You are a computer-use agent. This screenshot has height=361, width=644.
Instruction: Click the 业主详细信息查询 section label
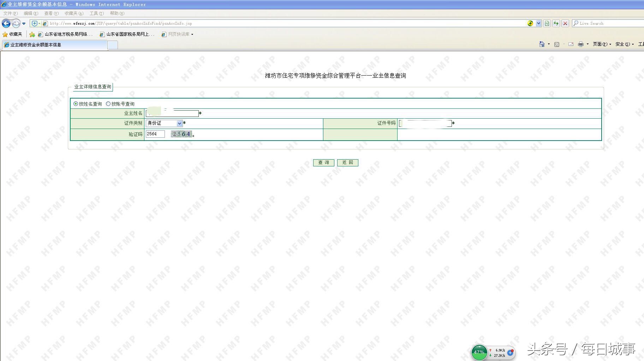pos(93,87)
